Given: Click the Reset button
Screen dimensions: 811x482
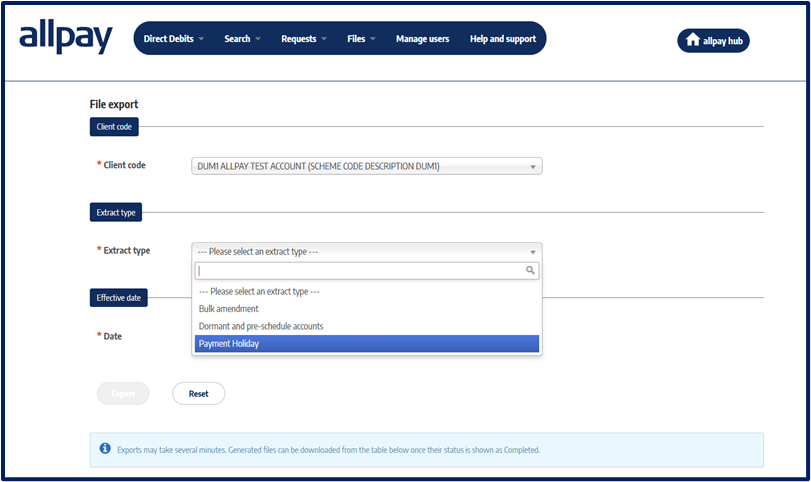Looking at the screenshot, I should (199, 394).
